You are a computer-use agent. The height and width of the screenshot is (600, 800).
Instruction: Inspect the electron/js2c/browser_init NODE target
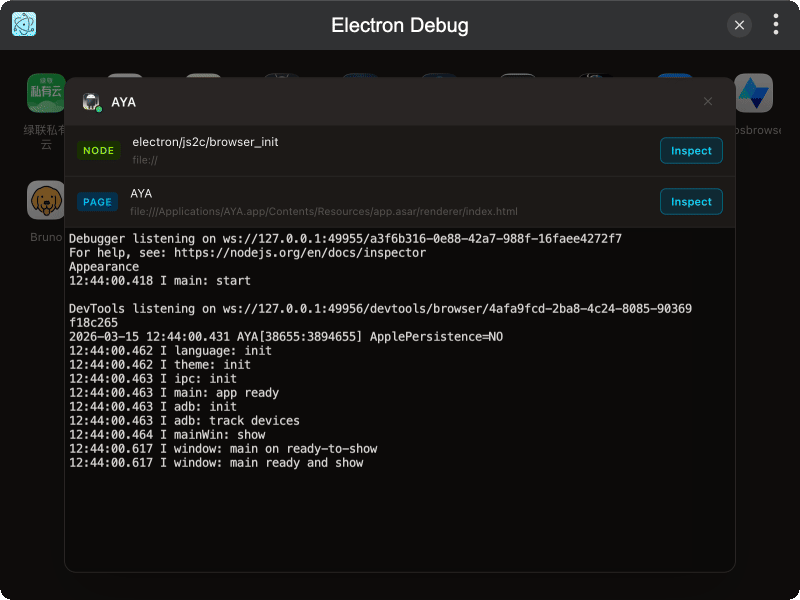click(691, 150)
